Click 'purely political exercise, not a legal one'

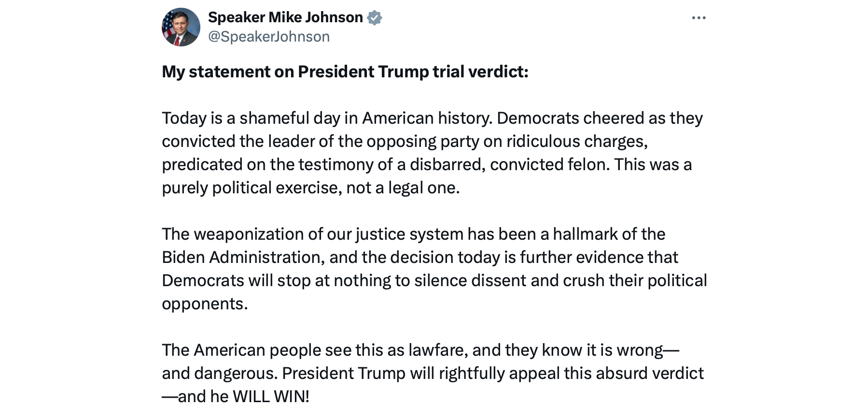[310, 188]
